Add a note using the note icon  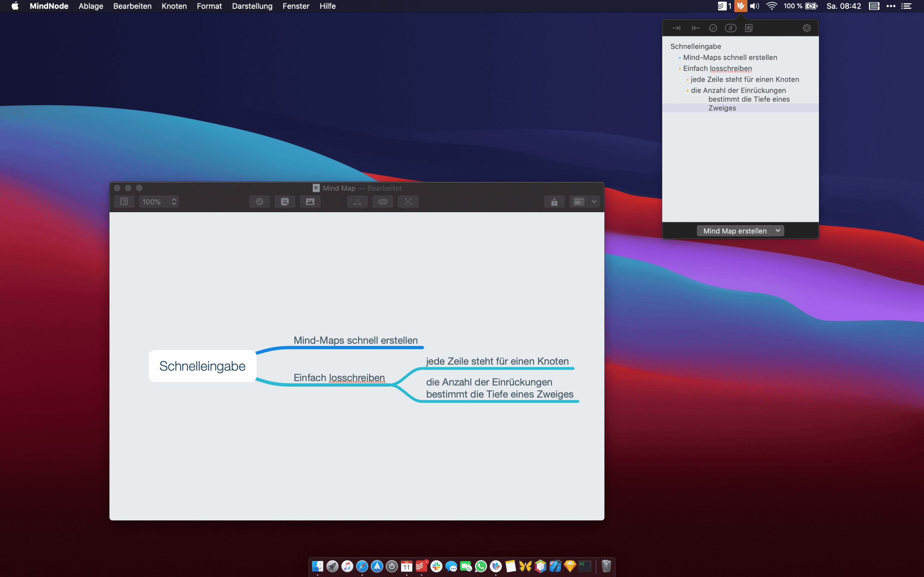pos(748,28)
